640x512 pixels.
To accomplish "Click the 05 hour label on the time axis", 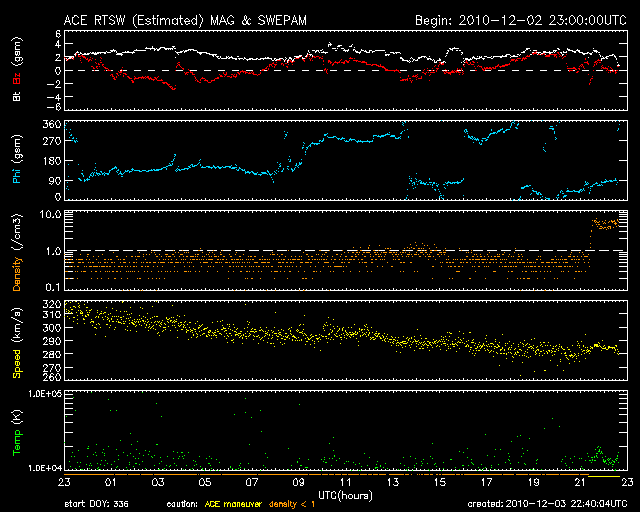I will point(204,483).
